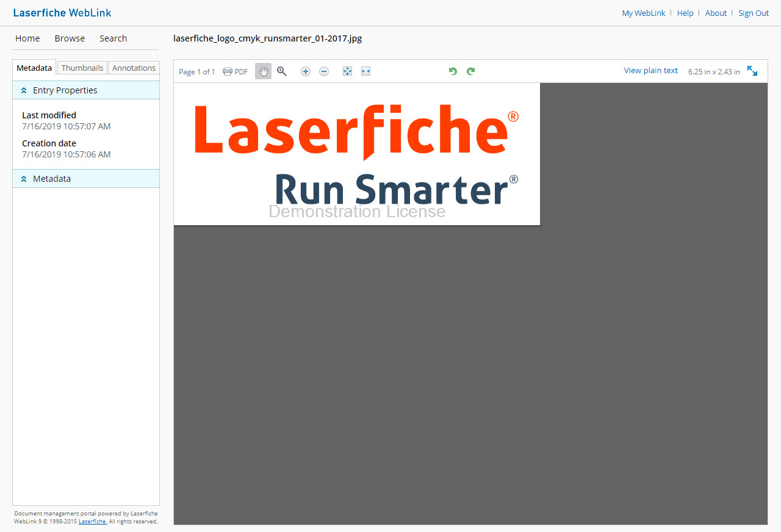Click the Laserfiche Run Smarter logo image
781x532 pixels.
(357, 154)
